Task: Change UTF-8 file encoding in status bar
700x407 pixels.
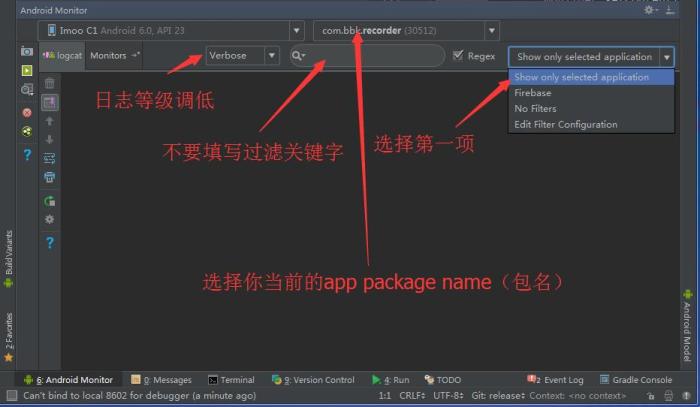Action: pyautogui.click(x=448, y=395)
